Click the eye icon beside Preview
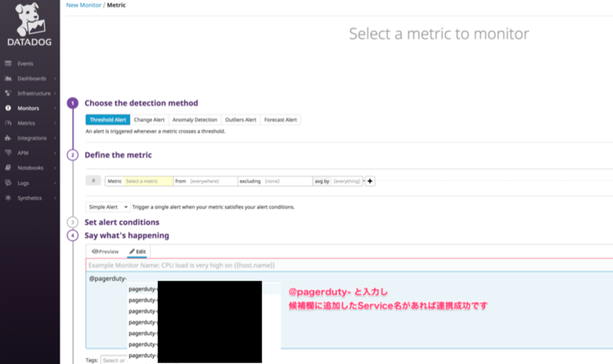Image resolution: width=613 pixels, height=364 pixels. [x=95, y=252]
